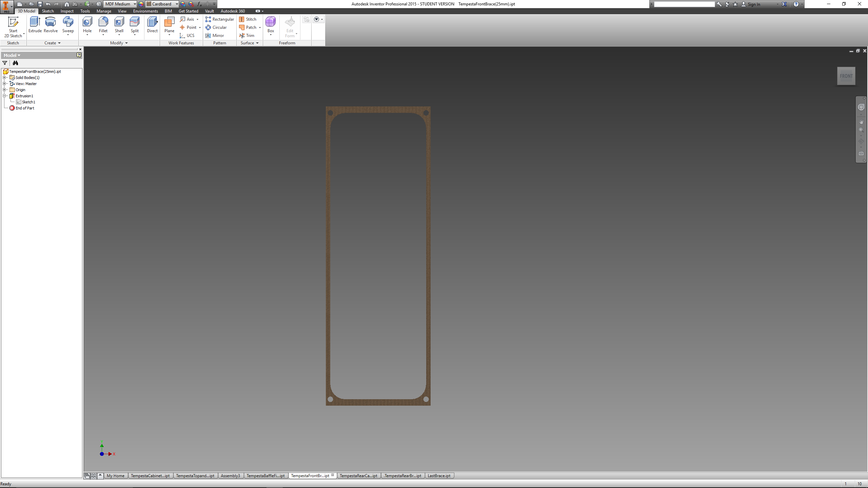Click the Undo arrow
Viewport: 868px width, 488px height.
48,4
